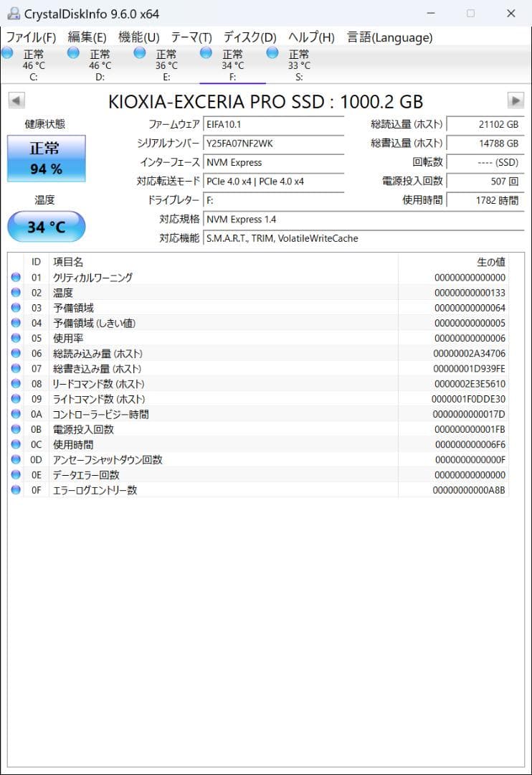Click status orb for 電源投入回数 row (ID 0B)
This screenshot has height=775, width=532.
click(16, 429)
